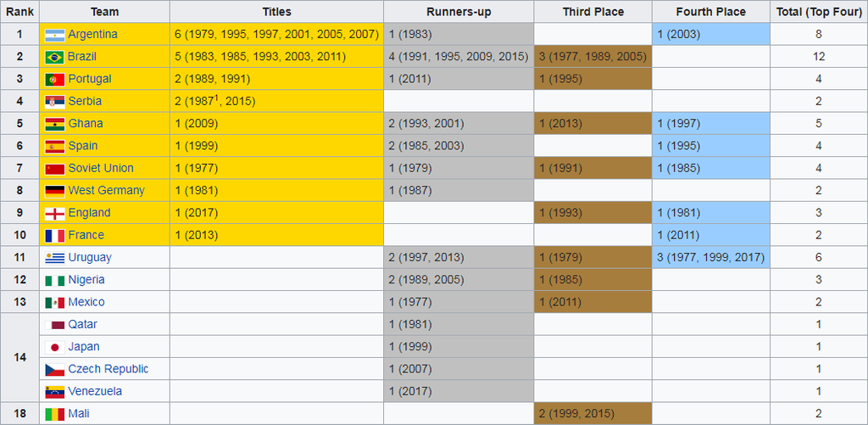Viewport: 868px width, 425px height.
Task: Click the Qatar flag icon
Action: click(55, 325)
